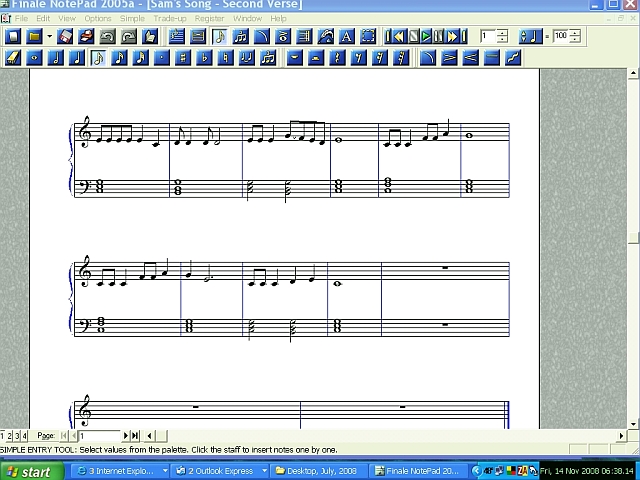640x480 pixels.
Task: Toggle the eighth note entry tool
Action: pos(98,57)
